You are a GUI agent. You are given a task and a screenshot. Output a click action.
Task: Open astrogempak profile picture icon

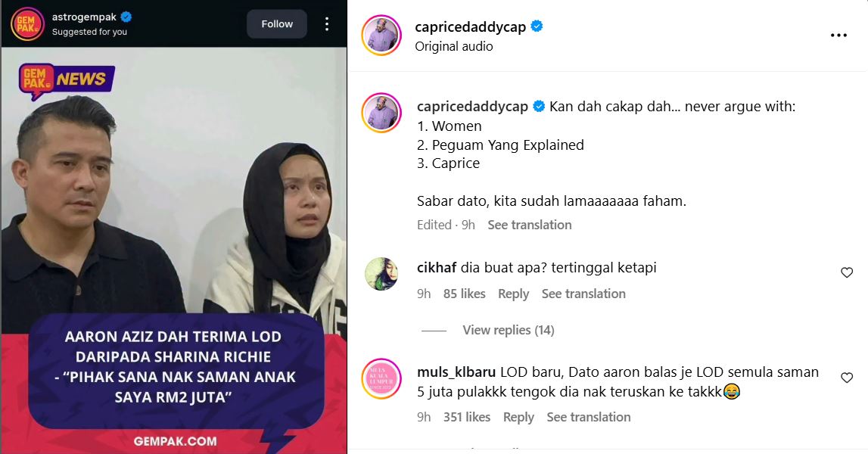[27, 23]
